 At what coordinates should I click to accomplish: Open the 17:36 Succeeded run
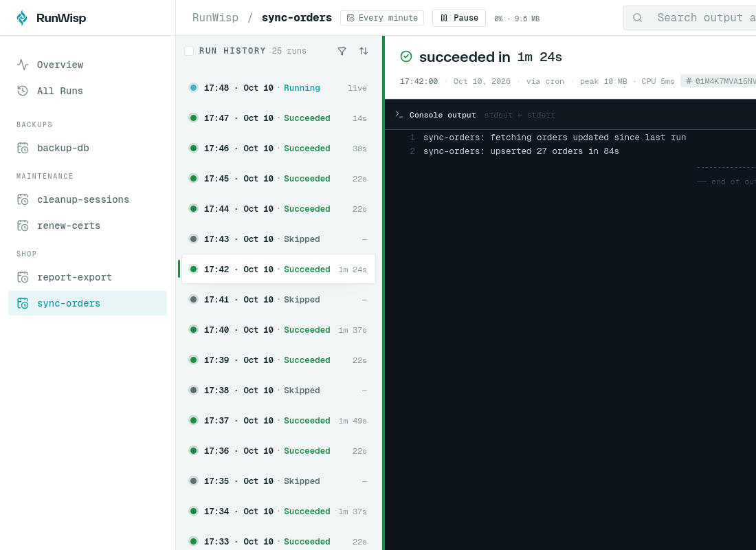tap(278, 450)
